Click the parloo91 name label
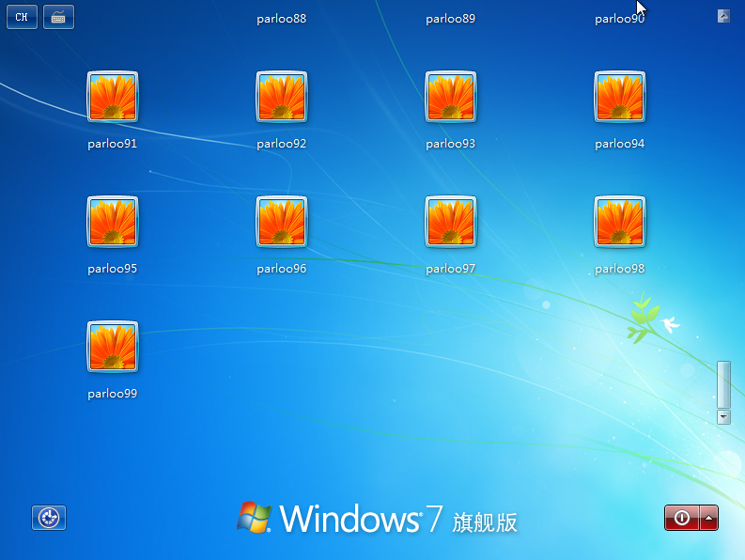The width and height of the screenshot is (745, 560). pyautogui.click(x=113, y=144)
